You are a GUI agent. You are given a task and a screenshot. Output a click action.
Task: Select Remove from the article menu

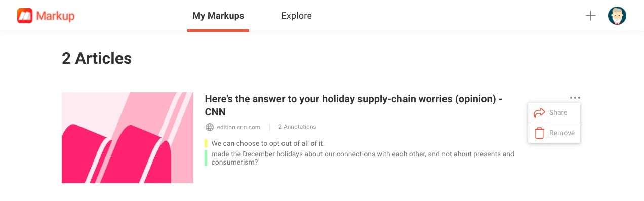pos(554,133)
